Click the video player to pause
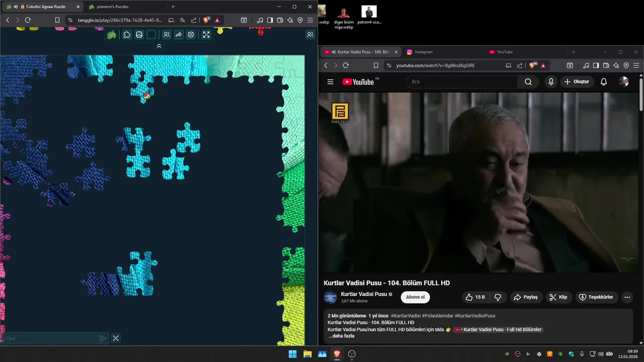Viewport: 644px width, 362px height. coord(478,182)
